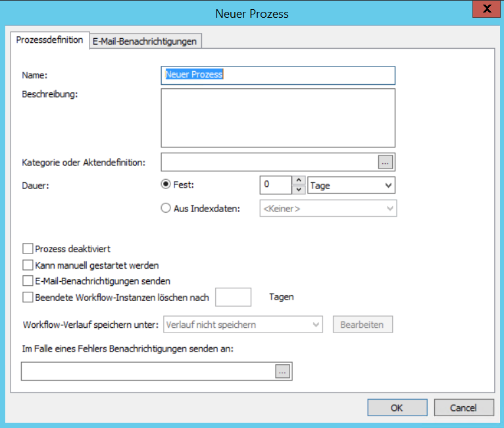The width and height of the screenshot is (504, 428).
Task: Decrease the Fest duration value
Action: coord(299,190)
